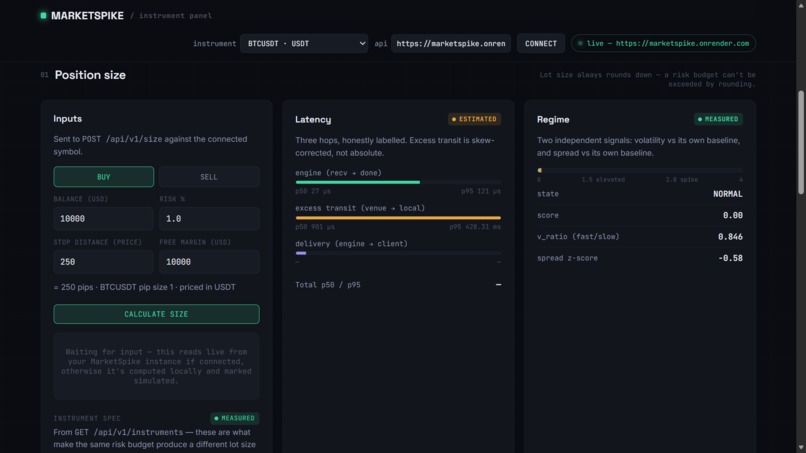
Task: Click the MEASURED badge in Regime
Action: pyautogui.click(x=718, y=119)
